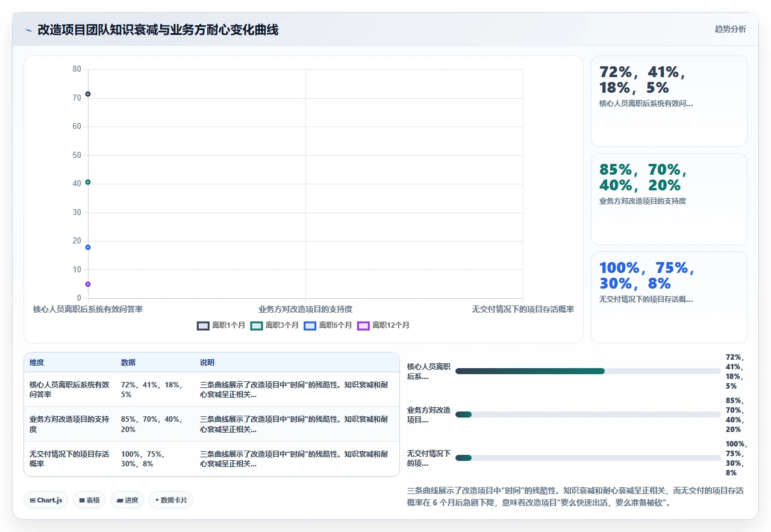This screenshot has height=532, width=771.
Task: Click the 趋势分析 label in header
Action: pos(730,30)
